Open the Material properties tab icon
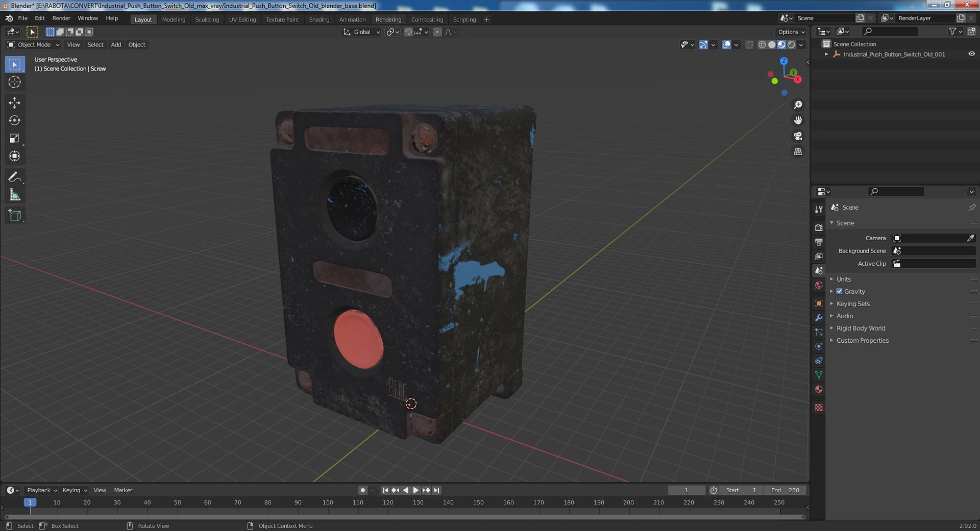The width and height of the screenshot is (980, 531). pyautogui.click(x=819, y=390)
